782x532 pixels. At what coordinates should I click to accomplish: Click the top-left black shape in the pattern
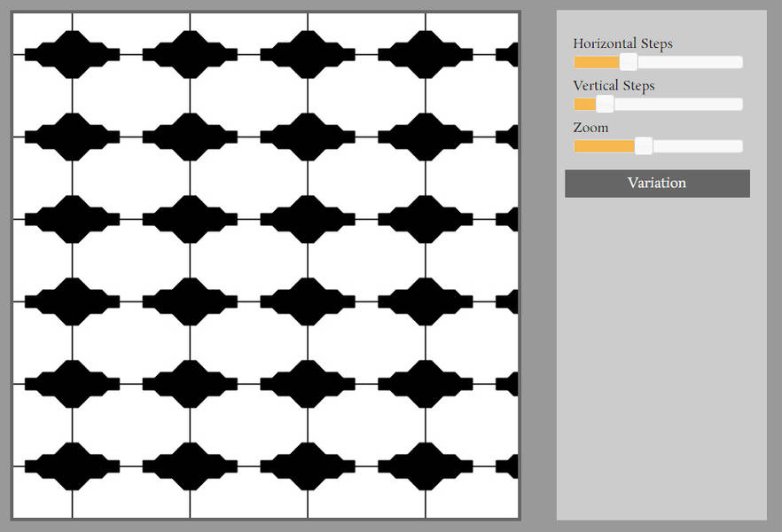click(72, 55)
